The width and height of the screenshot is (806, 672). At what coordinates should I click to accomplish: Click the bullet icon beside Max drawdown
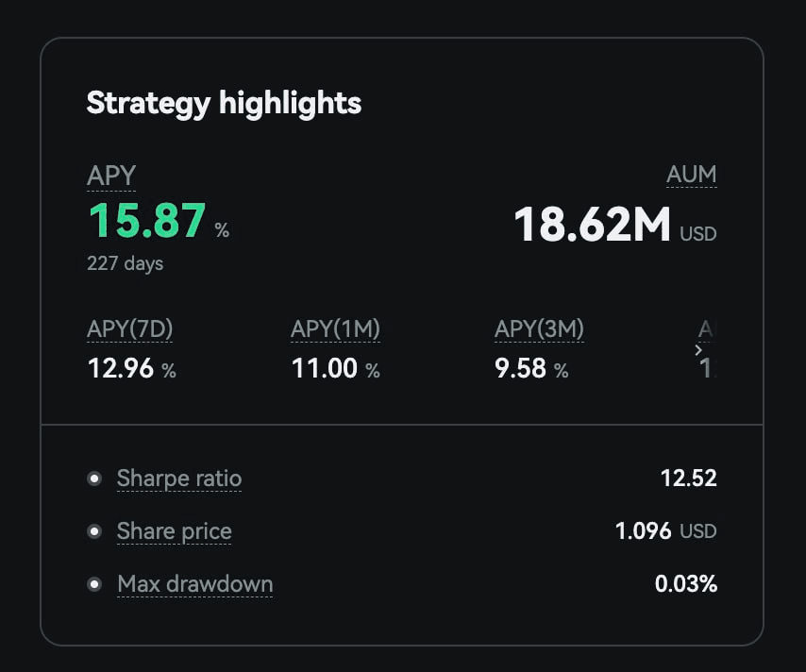pyautogui.click(x=94, y=584)
